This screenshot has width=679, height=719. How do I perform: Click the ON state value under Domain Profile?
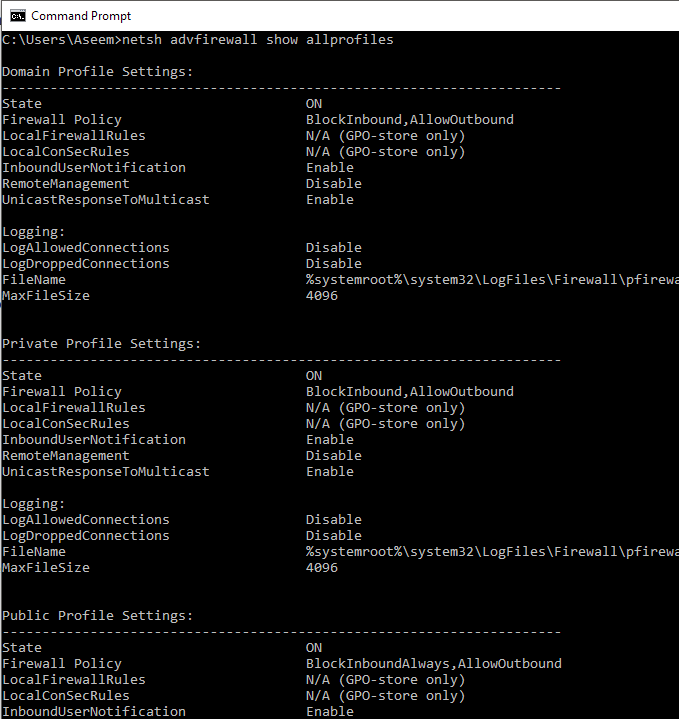pyautogui.click(x=314, y=104)
